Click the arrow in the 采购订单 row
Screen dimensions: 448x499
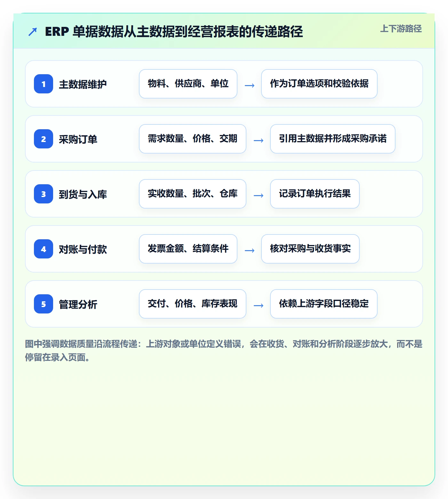[x=259, y=140]
